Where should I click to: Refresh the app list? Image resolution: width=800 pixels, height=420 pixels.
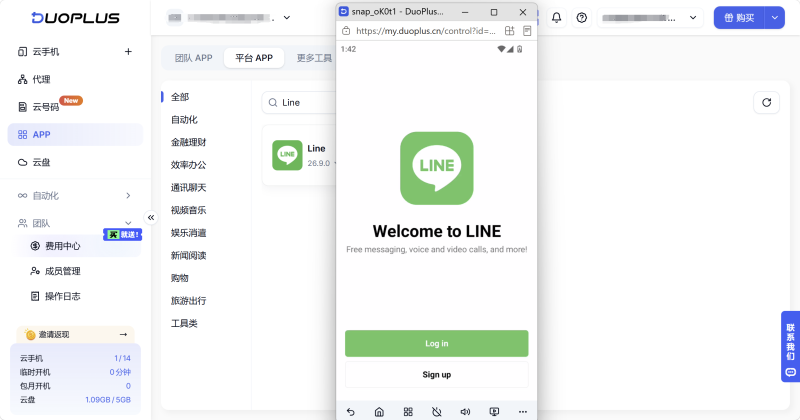(x=766, y=103)
